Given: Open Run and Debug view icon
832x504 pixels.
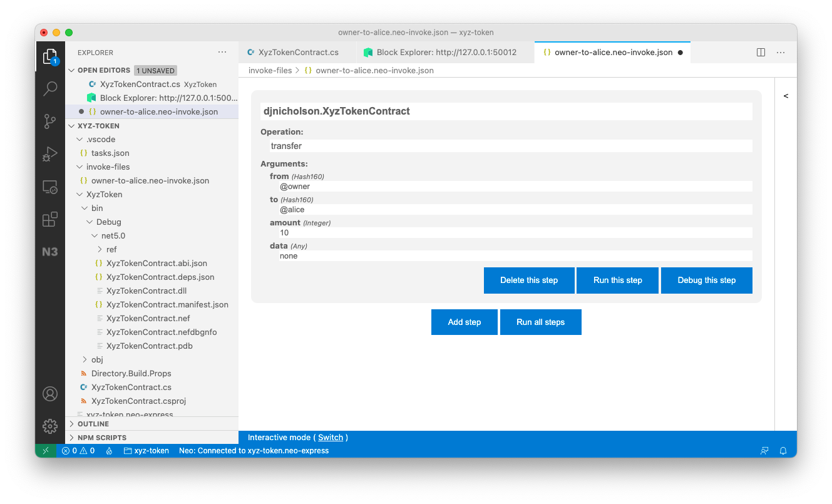Looking at the screenshot, I should (x=50, y=154).
